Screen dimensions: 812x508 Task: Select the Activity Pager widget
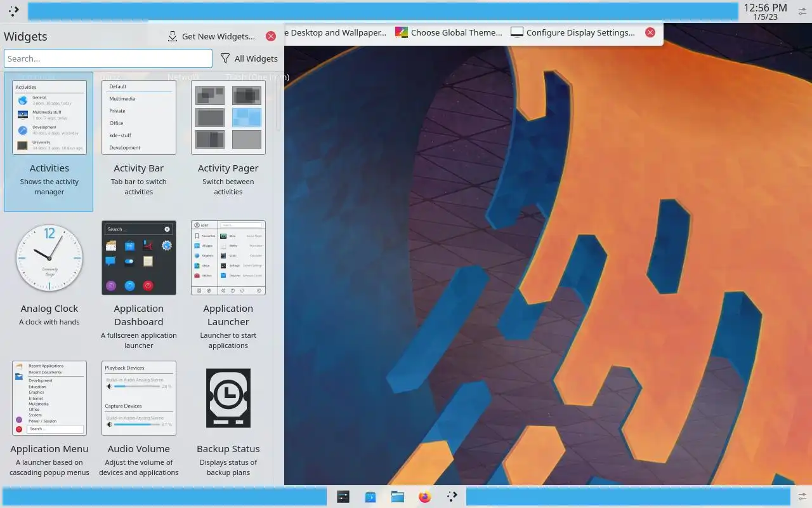click(x=228, y=142)
